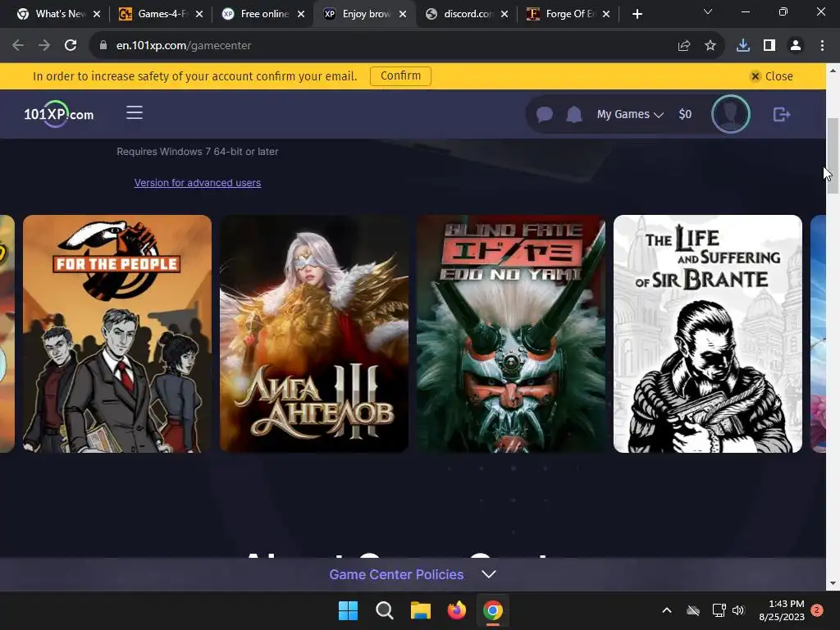Toggle the Chrome side panel
The height and width of the screenshot is (630, 840).
point(769,46)
